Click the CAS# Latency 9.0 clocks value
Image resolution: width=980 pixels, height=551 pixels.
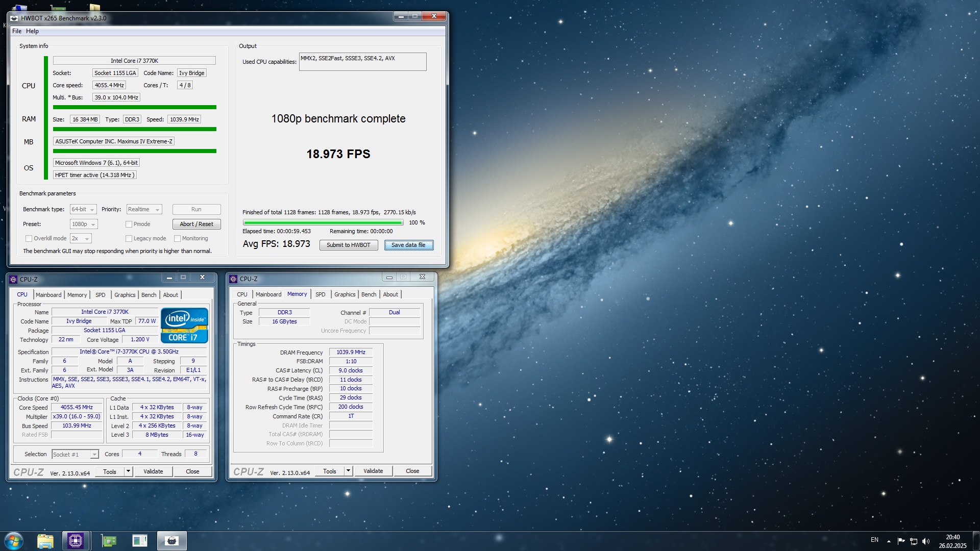point(351,371)
